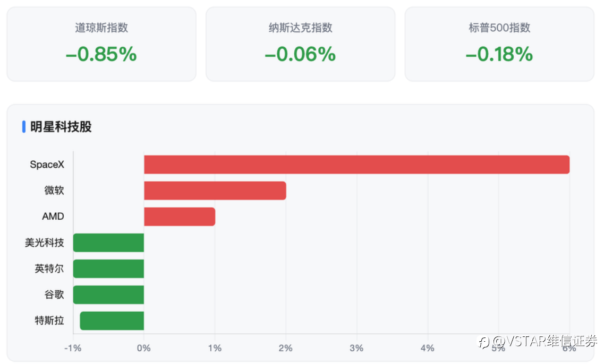
Task: Select the green 英特尔 bar
Action: (108, 268)
